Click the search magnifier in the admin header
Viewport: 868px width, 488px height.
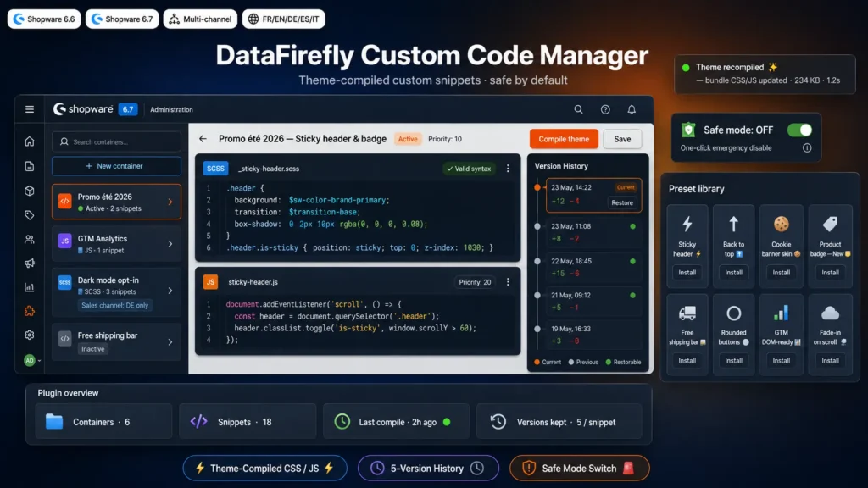pyautogui.click(x=578, y=109)
